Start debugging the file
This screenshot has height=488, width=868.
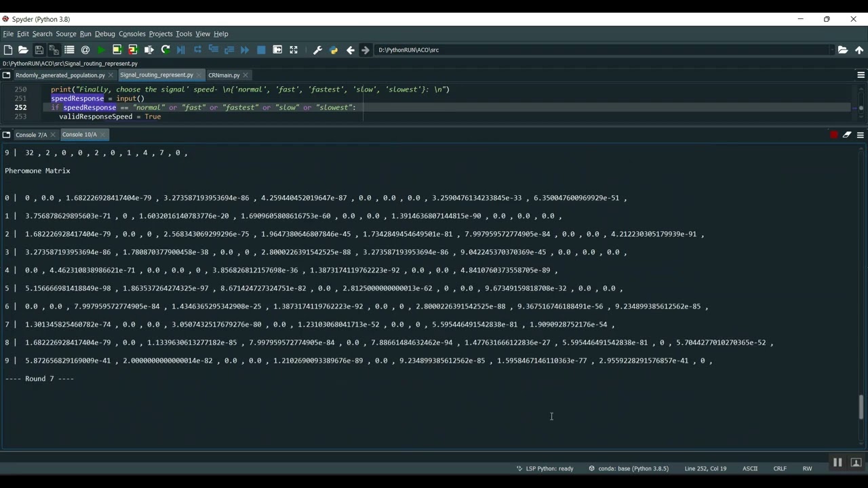pos(181,50)
